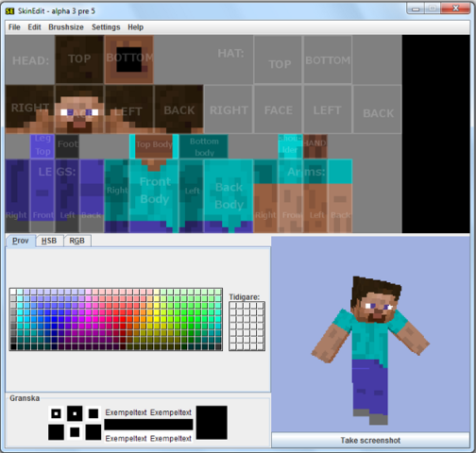Screen dimensions: 476x453
Task: Click the HAND texture region
Action: (315, 146)
